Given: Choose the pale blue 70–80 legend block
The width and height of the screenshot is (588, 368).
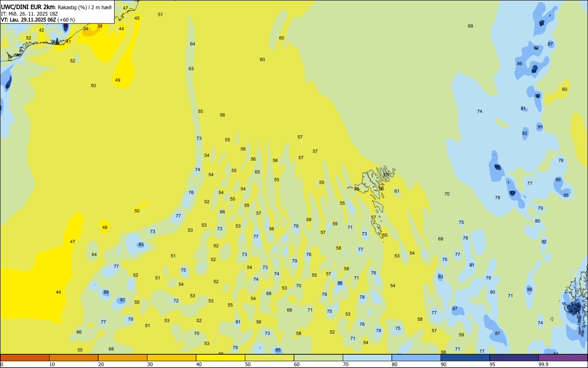Looking at the screenshot, I should point(367,357).
